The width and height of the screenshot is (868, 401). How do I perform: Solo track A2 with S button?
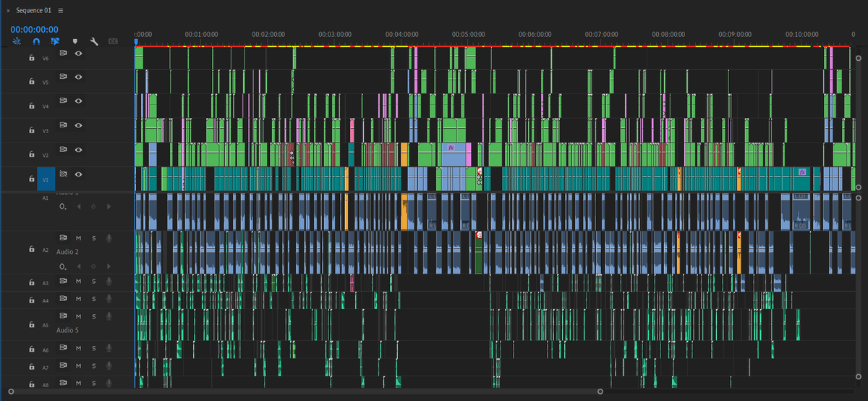click(93, 237)
